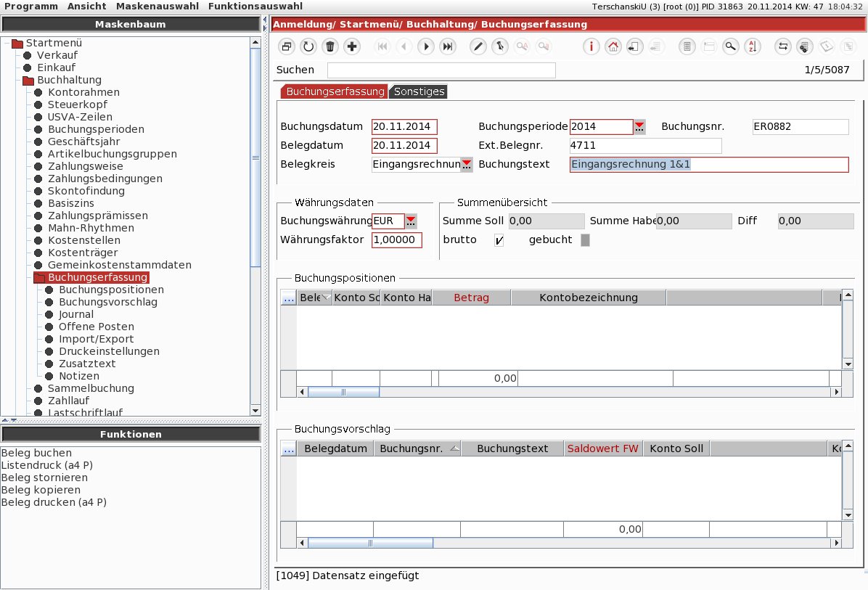The width and height of the screenshot is (868, 590).
Task: Click the Buchungspositionen horizontal scrollbar
Action: pyautogui.click(x=569, y=392)
